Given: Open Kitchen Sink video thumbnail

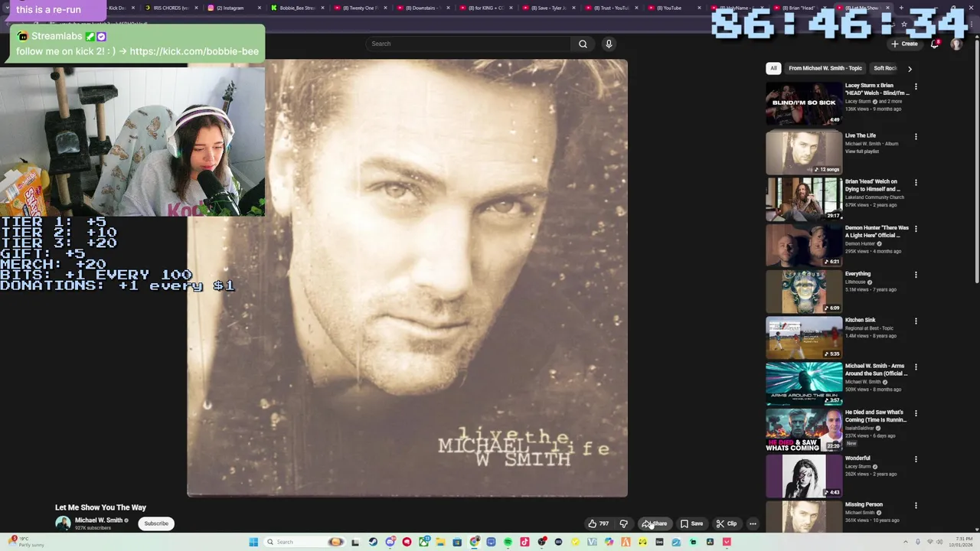Looking at the screenshot, I should pyautogui.click(x=804, y=337).
